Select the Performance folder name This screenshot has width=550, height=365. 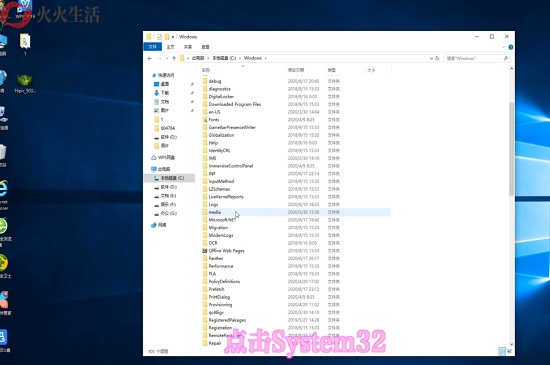pyautogui.click(x=221, y=266)
